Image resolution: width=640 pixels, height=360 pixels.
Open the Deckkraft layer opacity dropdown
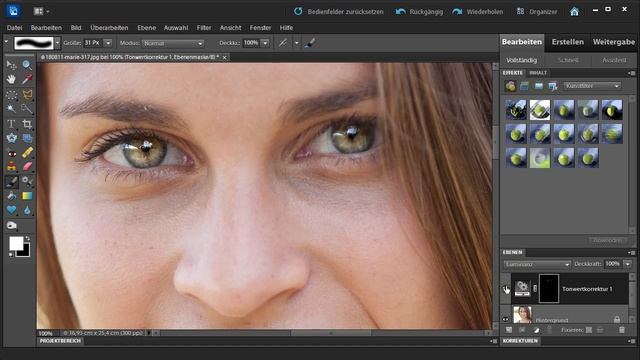coord(627,264)
